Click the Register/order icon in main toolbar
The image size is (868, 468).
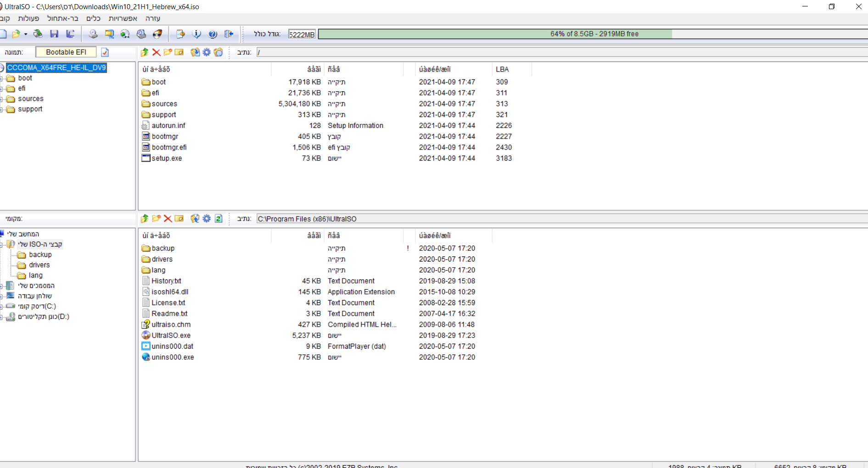(x=180, y=34)
